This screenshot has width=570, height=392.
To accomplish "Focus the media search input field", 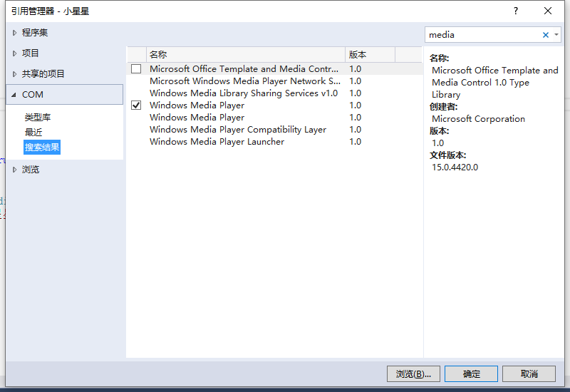I will pyautogui.click(x=484, y=35).
